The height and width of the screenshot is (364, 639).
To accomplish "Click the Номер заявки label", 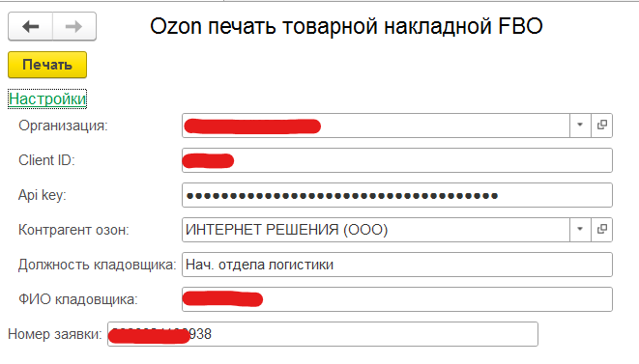I will (54, 334).
